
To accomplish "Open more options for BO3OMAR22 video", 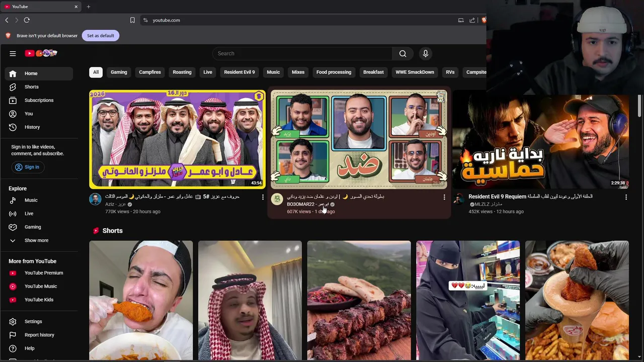I will [x=444, y=197].
